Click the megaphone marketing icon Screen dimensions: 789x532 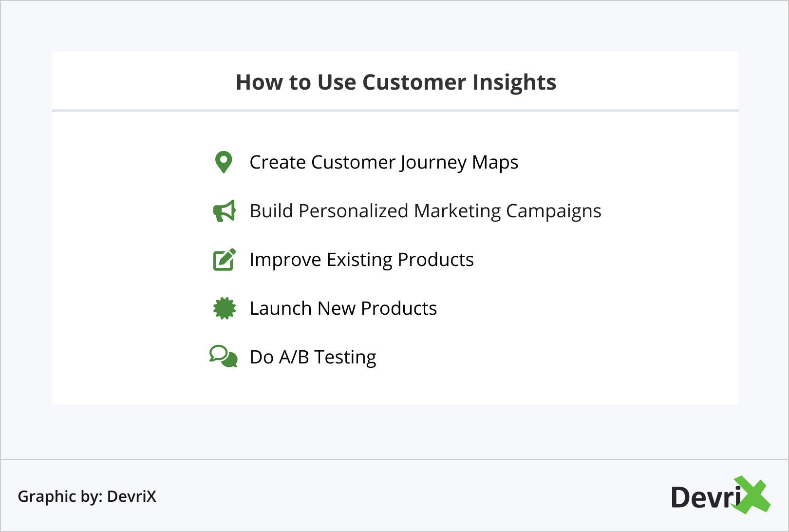(225, 211)
